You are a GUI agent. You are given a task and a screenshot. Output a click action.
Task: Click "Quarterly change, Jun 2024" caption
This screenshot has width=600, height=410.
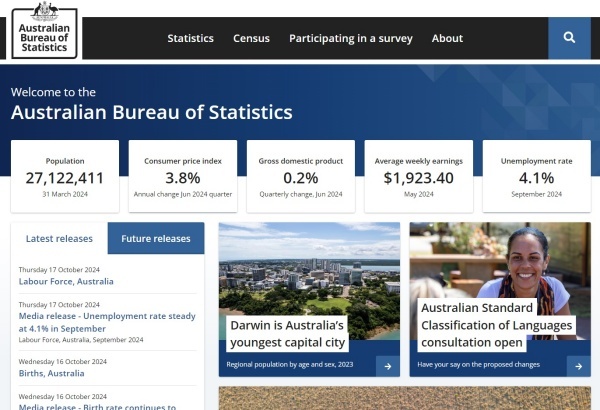tap(301, 194)
